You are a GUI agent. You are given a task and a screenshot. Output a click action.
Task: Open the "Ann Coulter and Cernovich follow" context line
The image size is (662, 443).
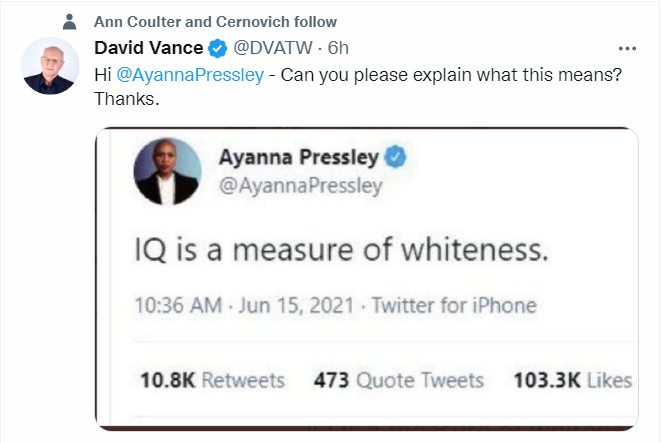tap(215, 22)
